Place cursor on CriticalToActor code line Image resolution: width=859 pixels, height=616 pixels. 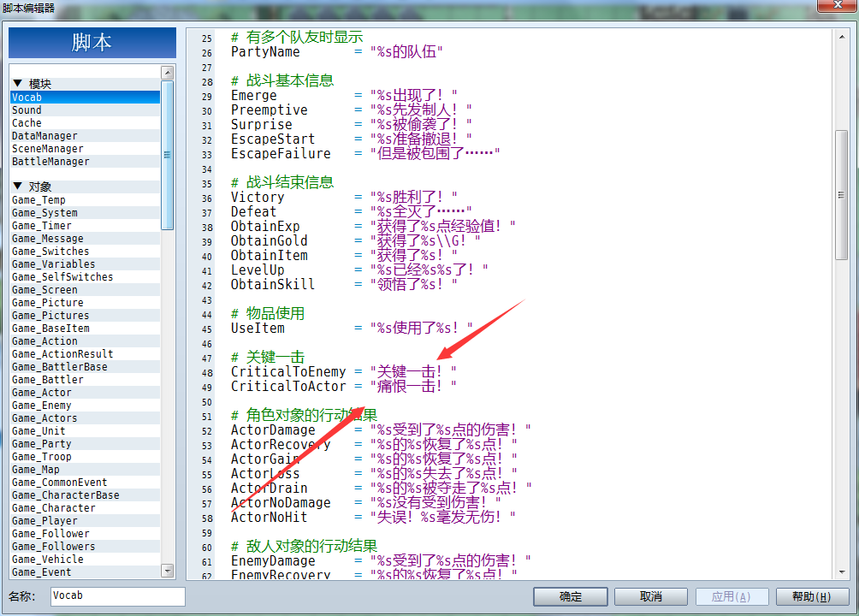point(343,387)
